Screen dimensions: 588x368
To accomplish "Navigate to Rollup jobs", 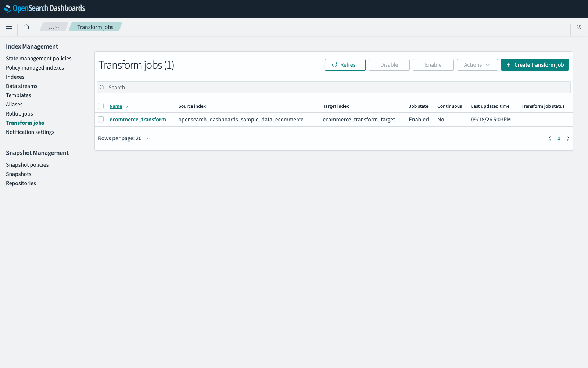I will click(x=19, y=114).
